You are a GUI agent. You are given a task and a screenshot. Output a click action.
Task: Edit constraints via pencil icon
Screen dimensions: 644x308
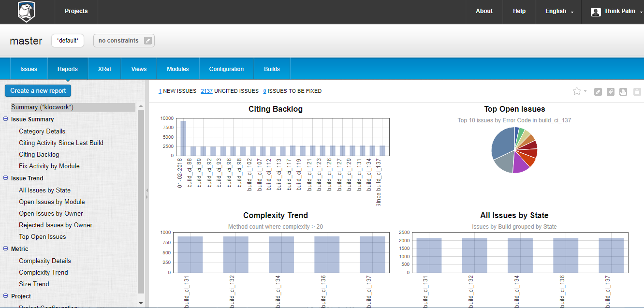(x=148, y=41)
